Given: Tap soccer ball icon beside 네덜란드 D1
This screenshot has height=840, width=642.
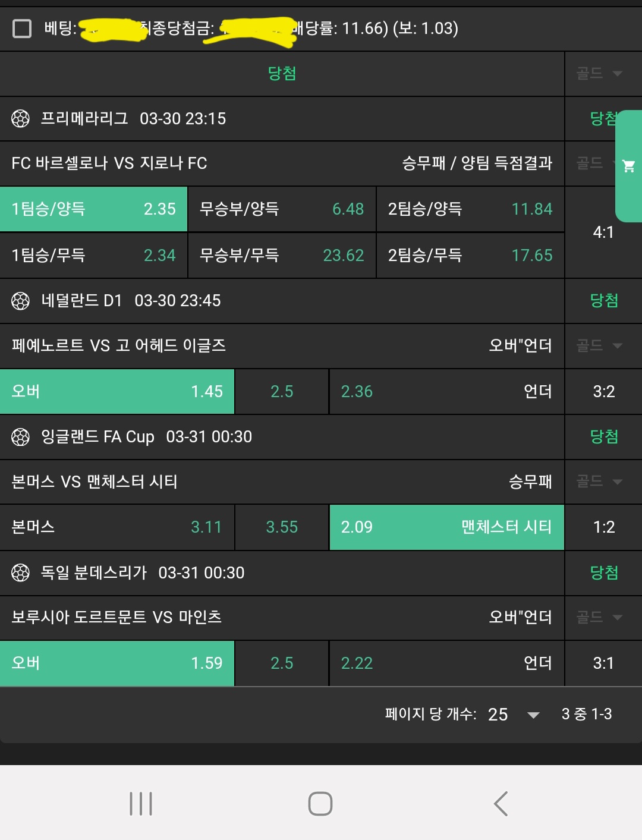Looking at the screenshot, I should tap(20, 301).
